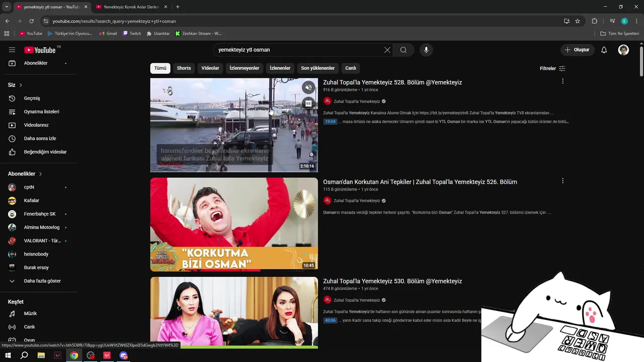
Task: Start voice search with the microphone icon
Action: coord(426,50)
